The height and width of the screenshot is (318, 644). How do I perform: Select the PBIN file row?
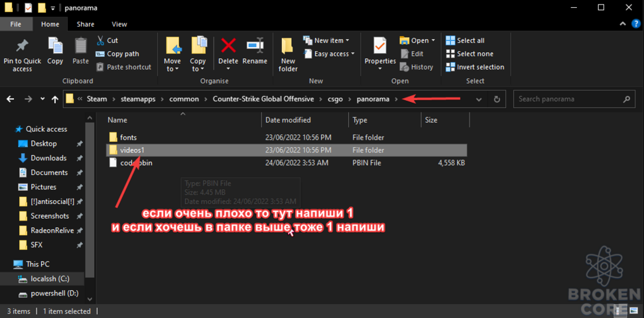click(287, 163)
